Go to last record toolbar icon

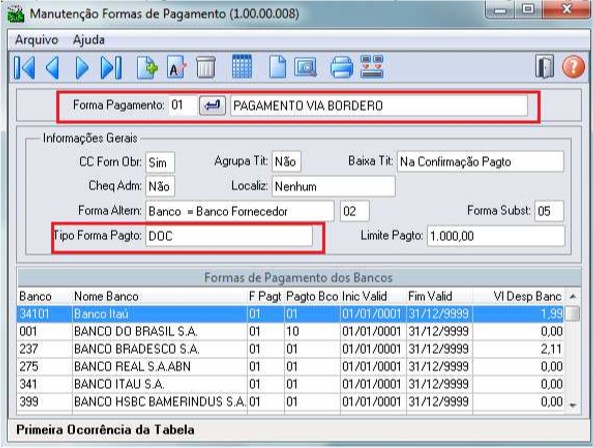coord(111,68)
